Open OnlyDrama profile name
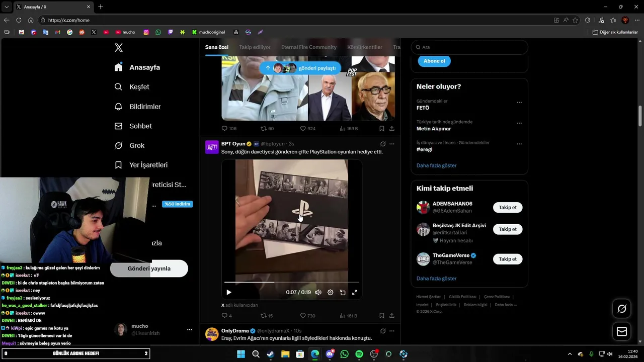 click(x=235, y=331)
